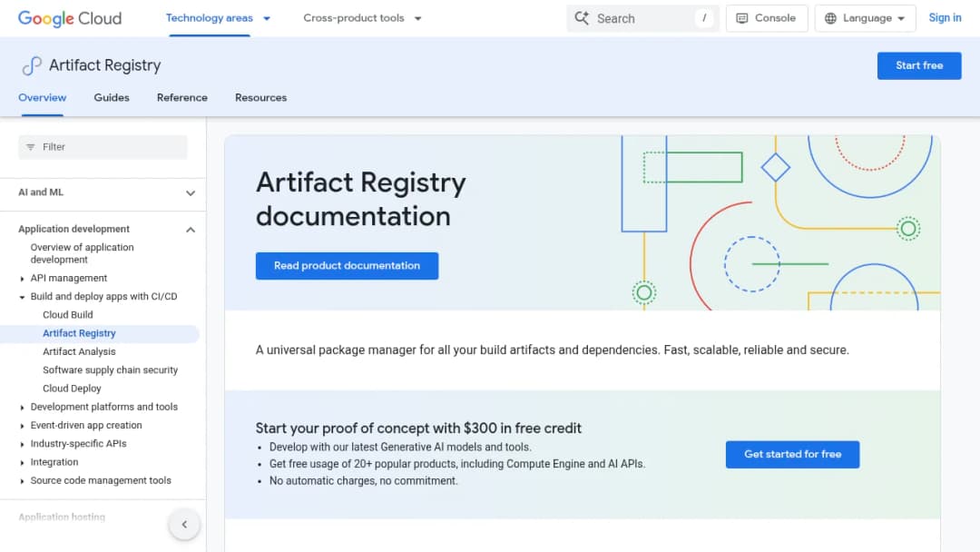The width and height of the screenshot is (980, 552).
Task: Click Get started for free button
Action: 792,455
